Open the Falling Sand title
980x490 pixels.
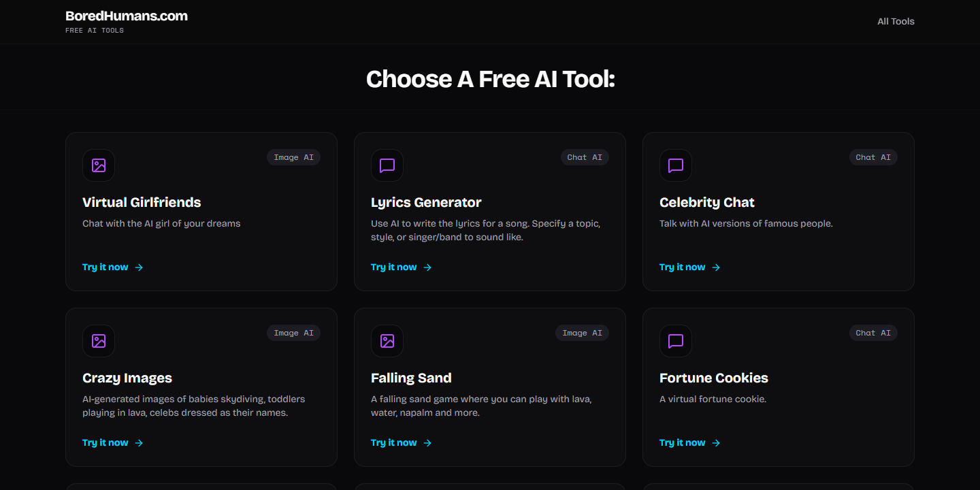coord(411,378)
